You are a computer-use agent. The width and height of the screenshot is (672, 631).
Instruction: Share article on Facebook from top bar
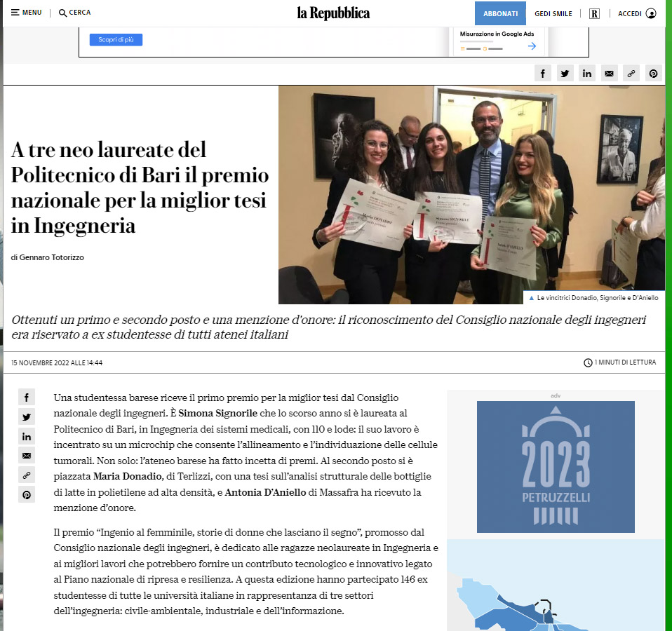(x=542, y=74)
